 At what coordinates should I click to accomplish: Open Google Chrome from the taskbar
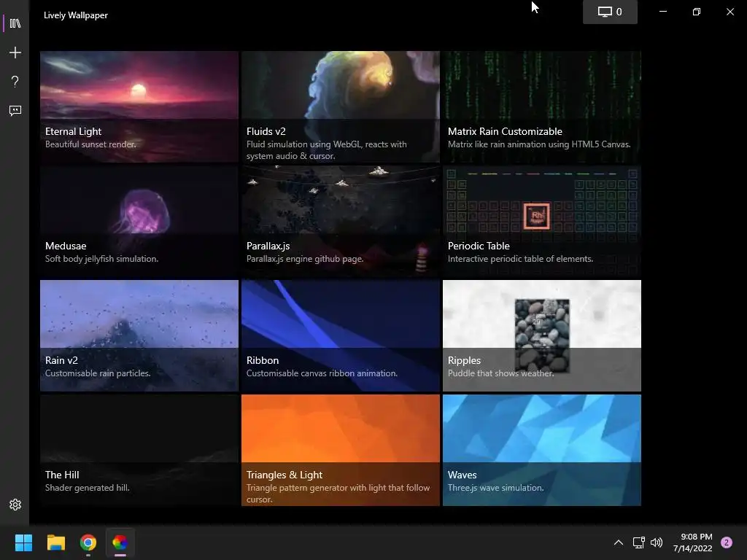pos(88,542)
